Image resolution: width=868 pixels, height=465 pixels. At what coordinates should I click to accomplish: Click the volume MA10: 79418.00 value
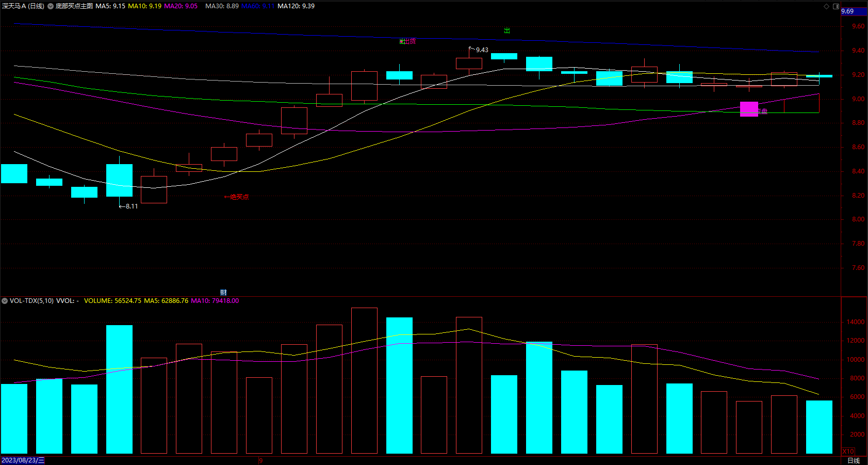click(x=215, y=301)
